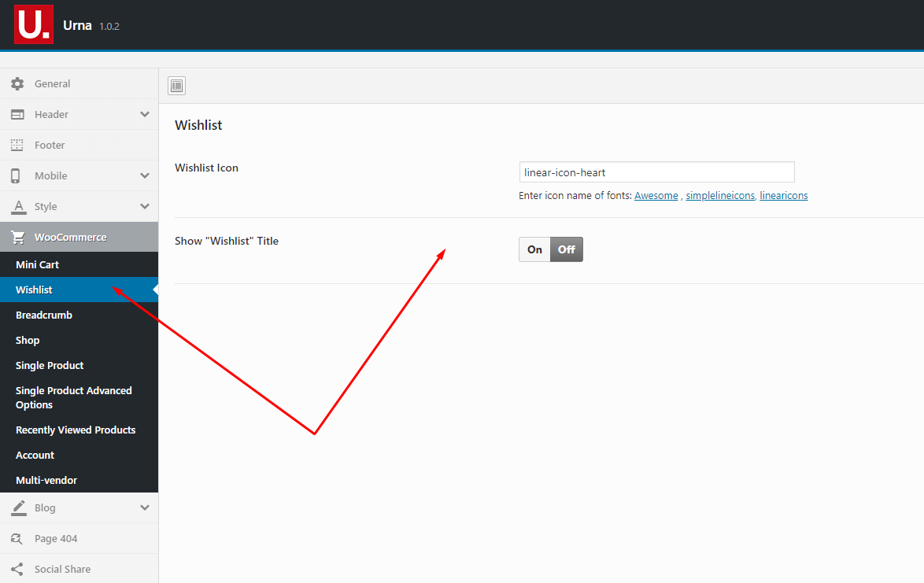924x583 pixels.
Task: Select the Single Product submenu item
Action: pos(79,365)
